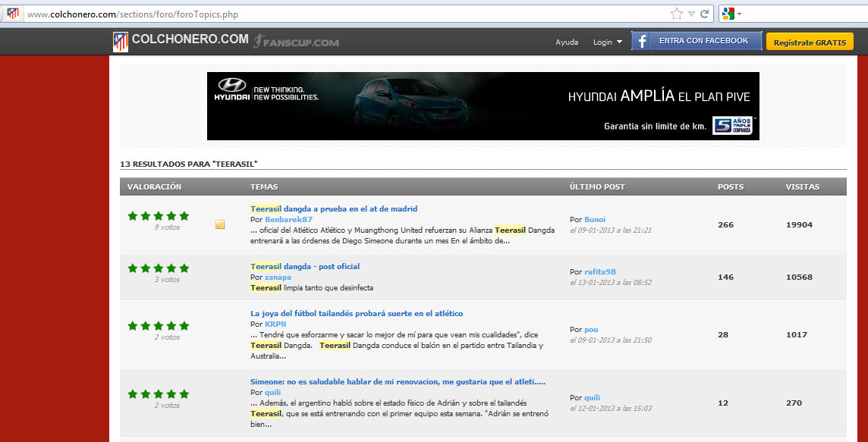Viewport: 868px width, 442px height.
Task: Open last poster Bonoi profile
Action: point(595,220)
